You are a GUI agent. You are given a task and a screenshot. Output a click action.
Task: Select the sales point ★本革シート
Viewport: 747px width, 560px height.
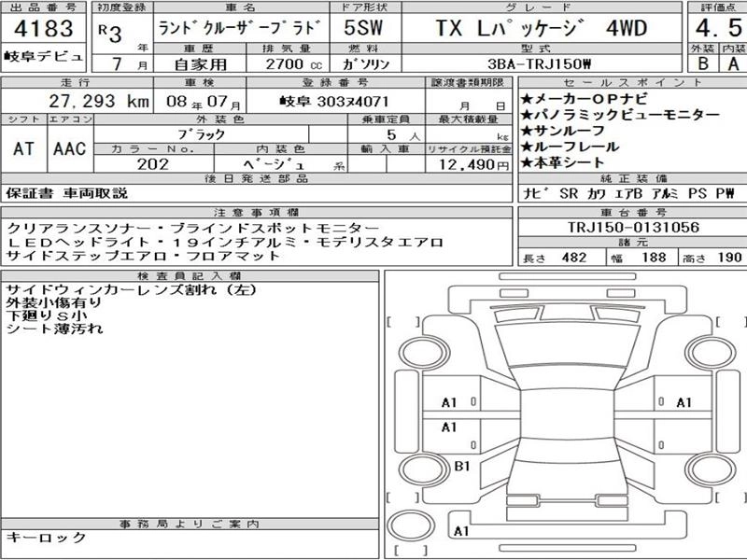[x=563, y=162]
